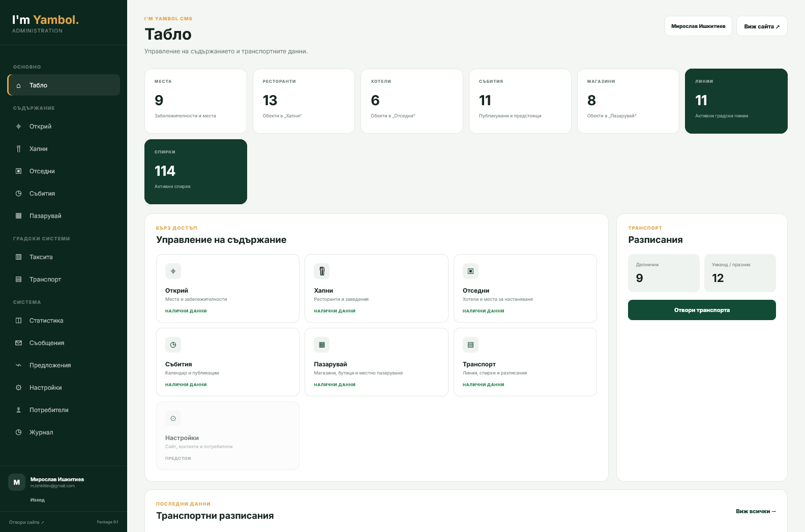Follow the Виж всички link

(756, 511)
